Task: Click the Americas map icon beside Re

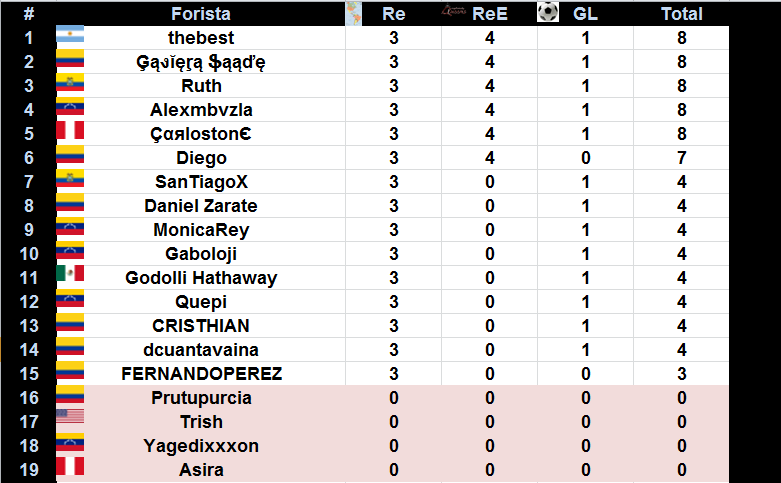Action: pos(353,13)
